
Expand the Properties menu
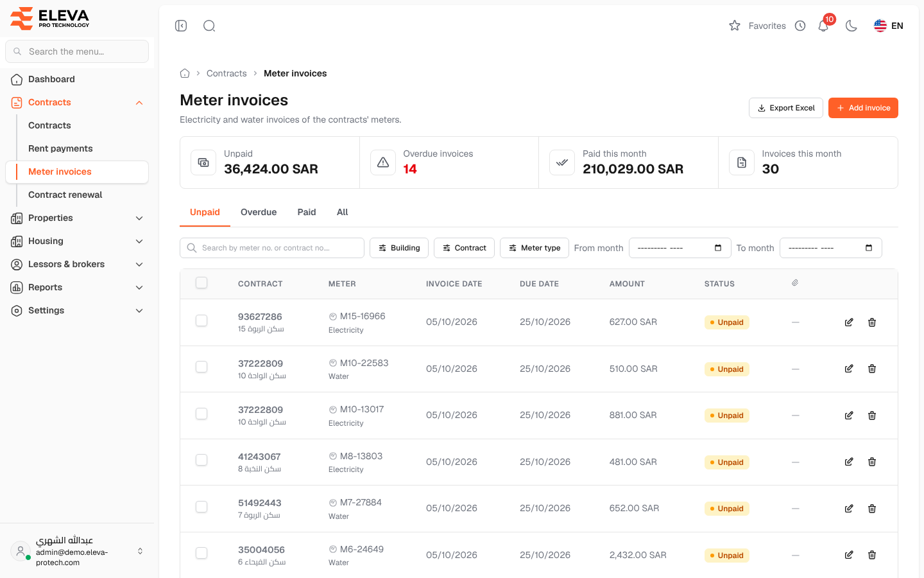pos(77,218)
